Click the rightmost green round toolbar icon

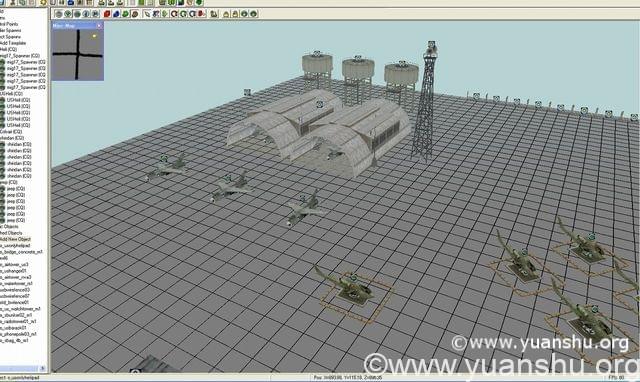click(253, 14)
